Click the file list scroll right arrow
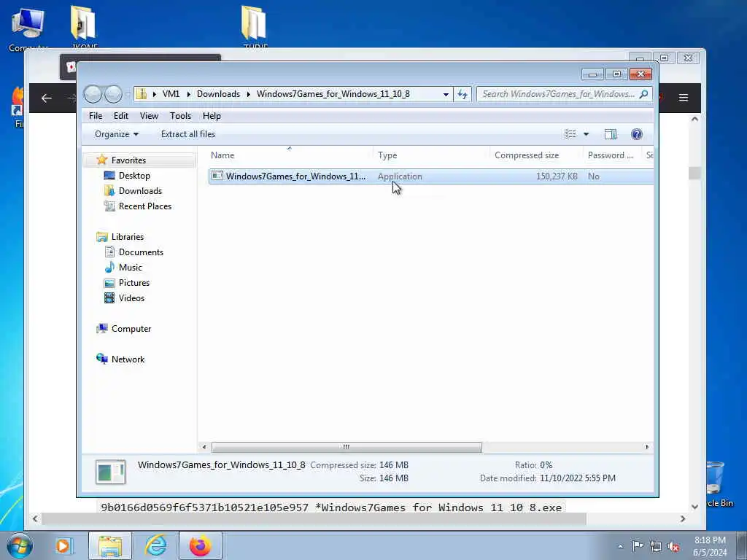The height and width of the screenshot is (560, 747). point(646,447)
